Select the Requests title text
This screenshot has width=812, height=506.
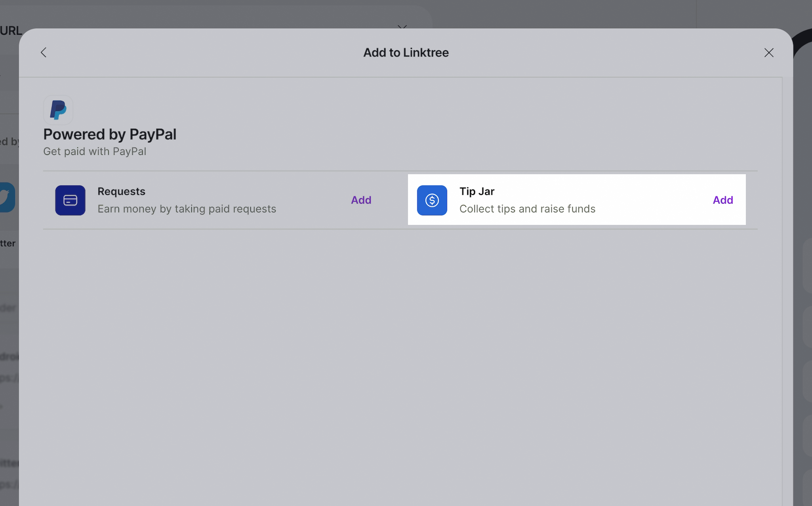[121, 191]
